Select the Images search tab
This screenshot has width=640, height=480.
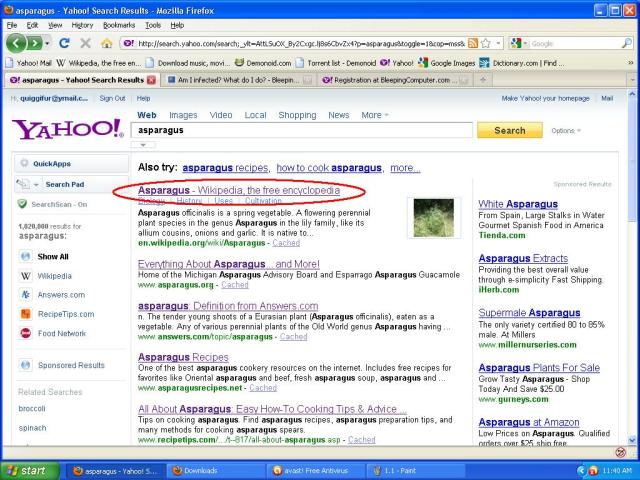(183, 115)
